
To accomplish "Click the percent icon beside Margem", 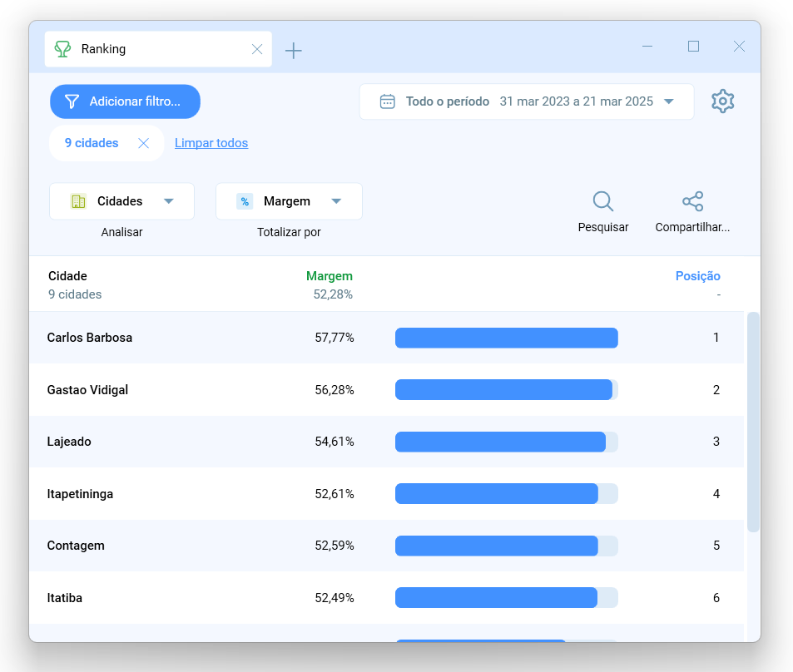I will [x=245, y=201].
